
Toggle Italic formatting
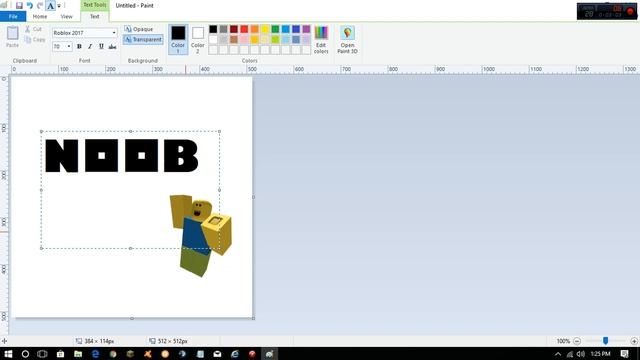[x=90, y=47]
